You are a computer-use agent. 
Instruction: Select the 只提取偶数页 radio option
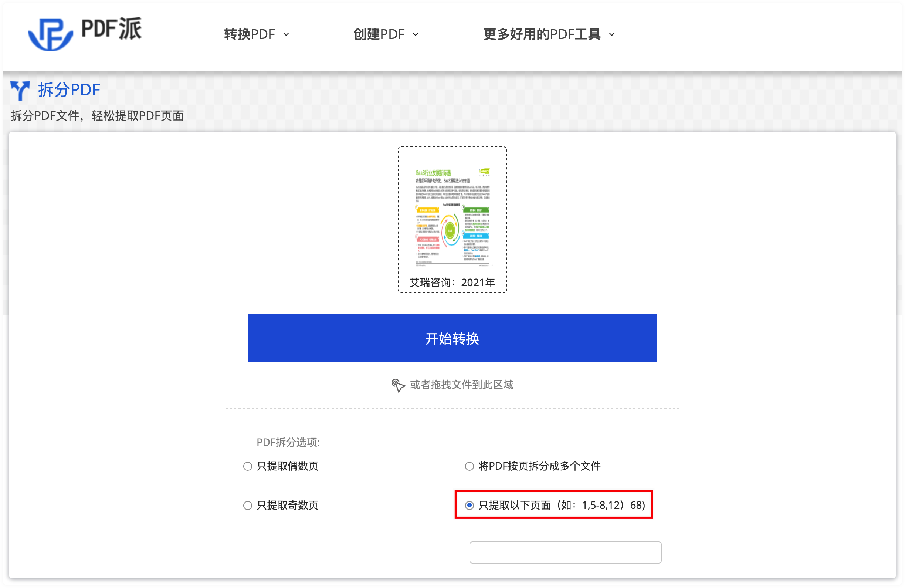coord(248,466)
